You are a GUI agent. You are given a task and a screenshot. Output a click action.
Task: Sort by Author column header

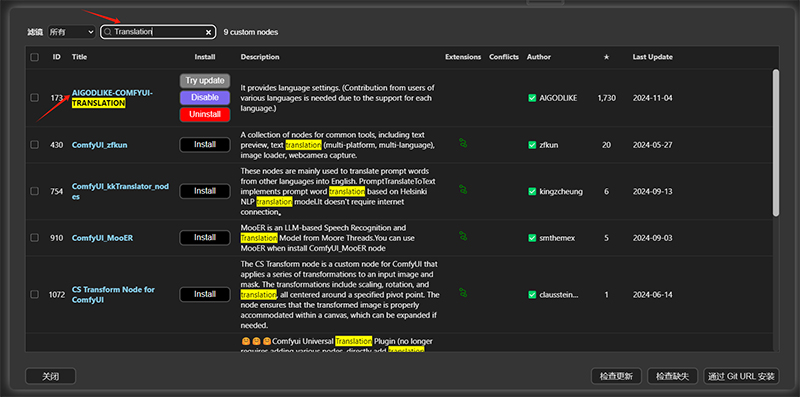[x=539, y=57]
